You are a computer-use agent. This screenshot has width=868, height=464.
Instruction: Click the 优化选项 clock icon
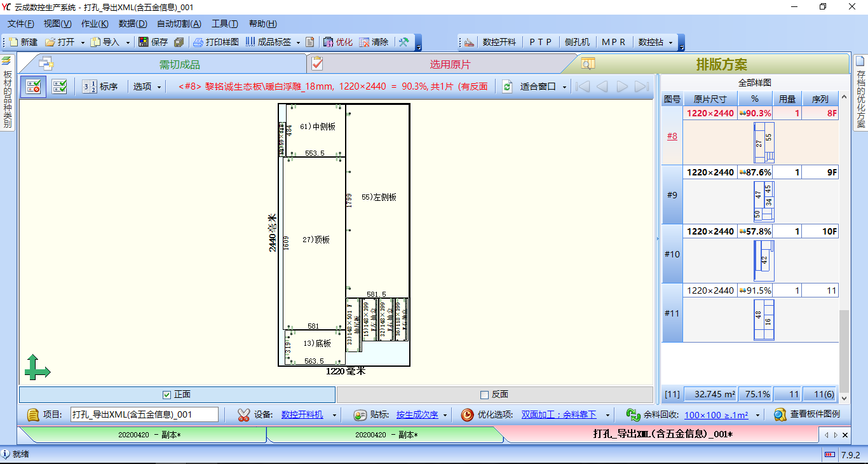pyautogui.click(x=467, y=415)
